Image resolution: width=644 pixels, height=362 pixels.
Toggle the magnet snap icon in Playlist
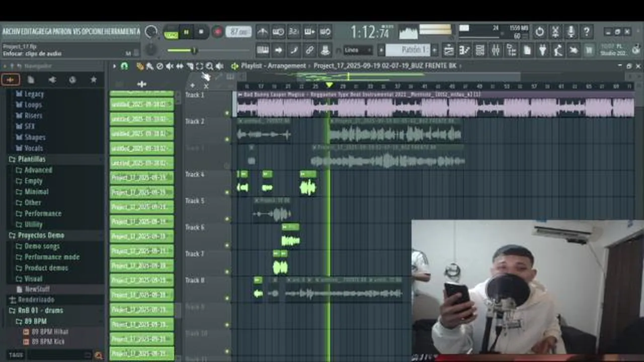(x=124, y=66)
